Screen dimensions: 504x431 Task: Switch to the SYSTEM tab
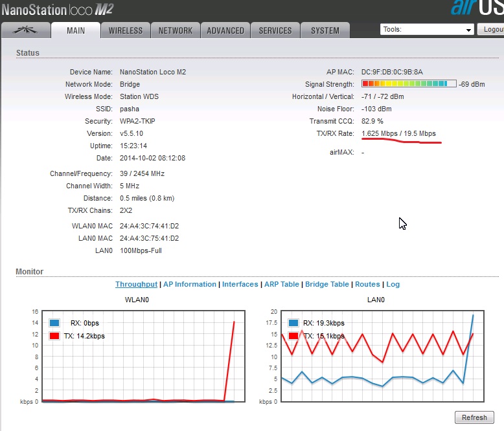pyautogui.click(x=325, y=30)
